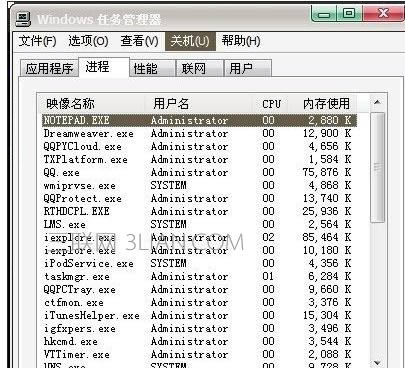Click SYSTEM user of iPodService.exe
Screen dimensions: 405x368
[x=168, y=263]
